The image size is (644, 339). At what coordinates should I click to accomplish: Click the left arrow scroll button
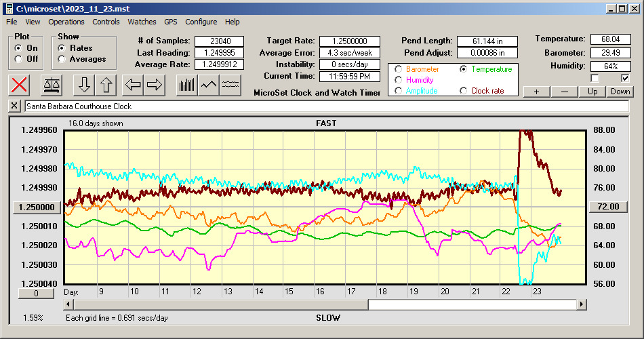134,85
